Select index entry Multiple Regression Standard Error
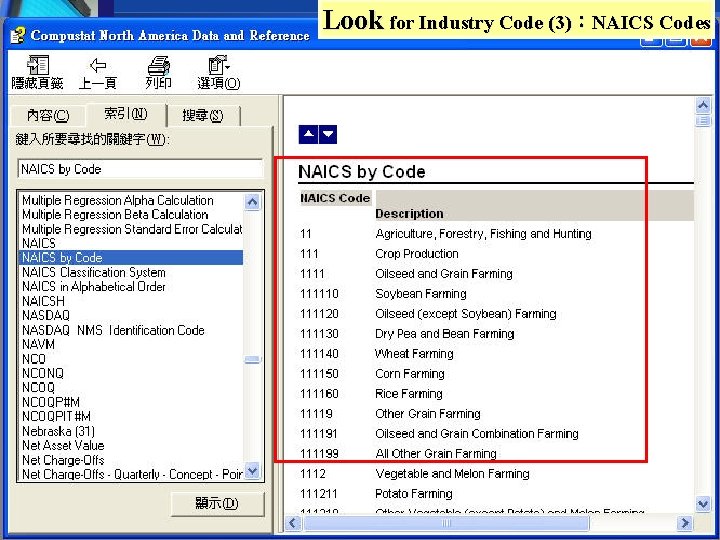 (132, 229)
